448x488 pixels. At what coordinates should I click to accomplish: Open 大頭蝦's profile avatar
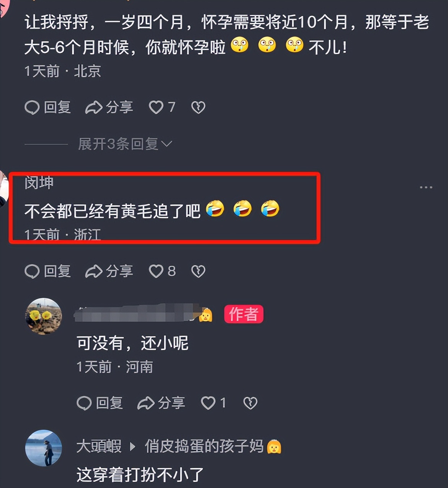(x=43, y=448)
